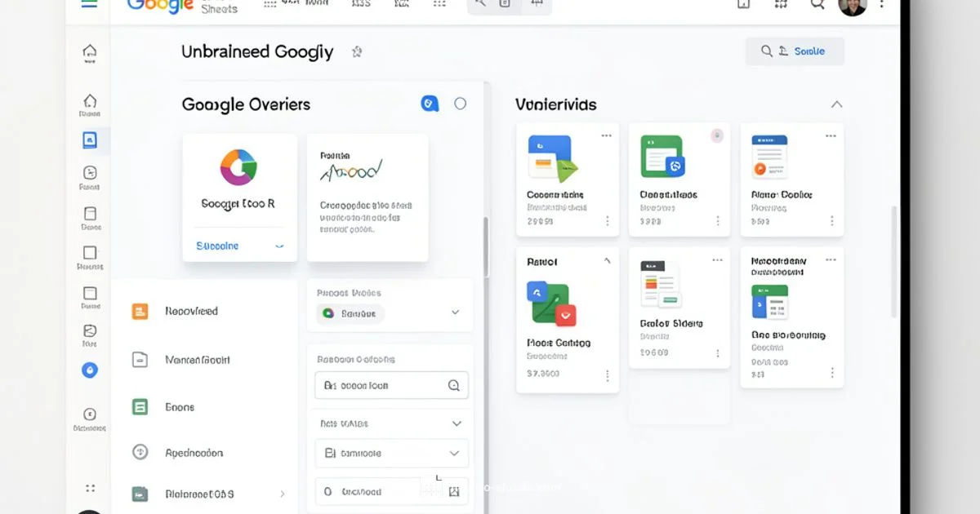This screenshot has width=980, height=514.
Task: Click the green color dot in the Sandbox selector
Action: point(327,313)
